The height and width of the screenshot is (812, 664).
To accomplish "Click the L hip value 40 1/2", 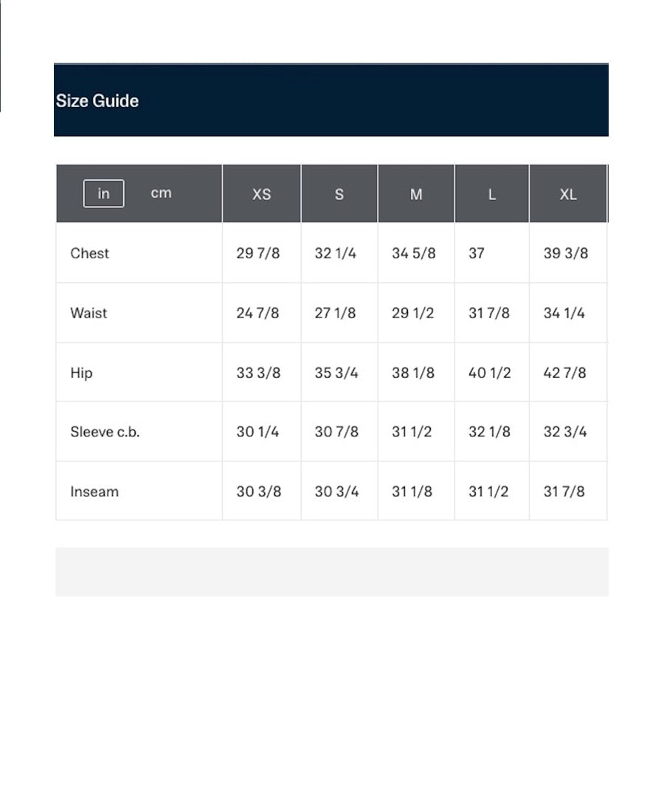I will 489,373.
